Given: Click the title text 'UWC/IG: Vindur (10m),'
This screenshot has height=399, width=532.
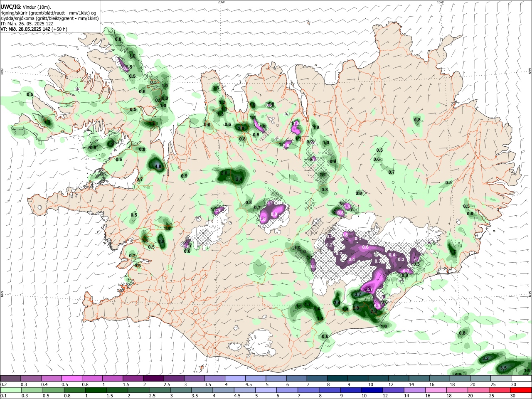Looking at the screenshot, I should (26, 7).
